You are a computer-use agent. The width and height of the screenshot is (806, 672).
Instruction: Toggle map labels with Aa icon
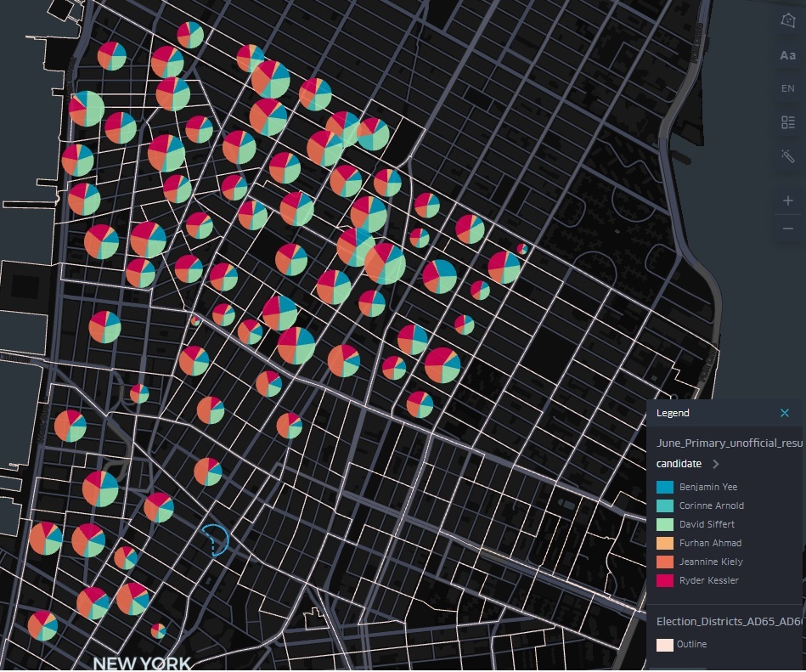[787, 55]
